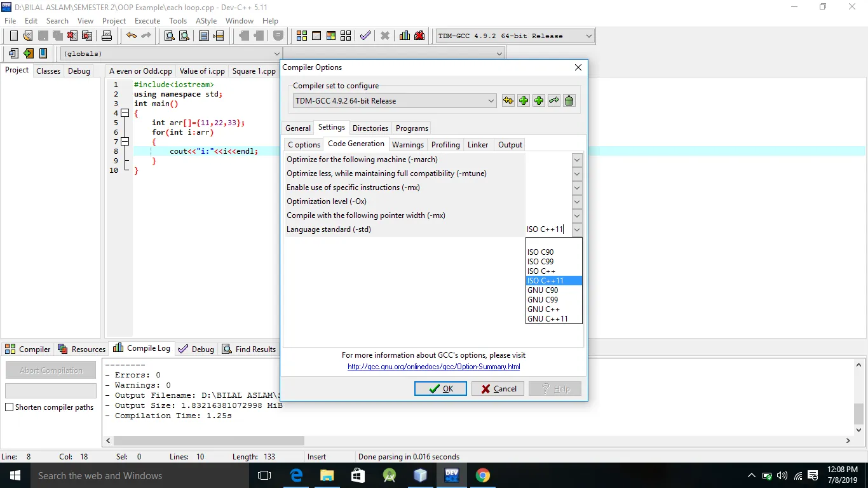Open Profile Analysis bar chart icon
The image size is (868, 488).
coord(405,36)
